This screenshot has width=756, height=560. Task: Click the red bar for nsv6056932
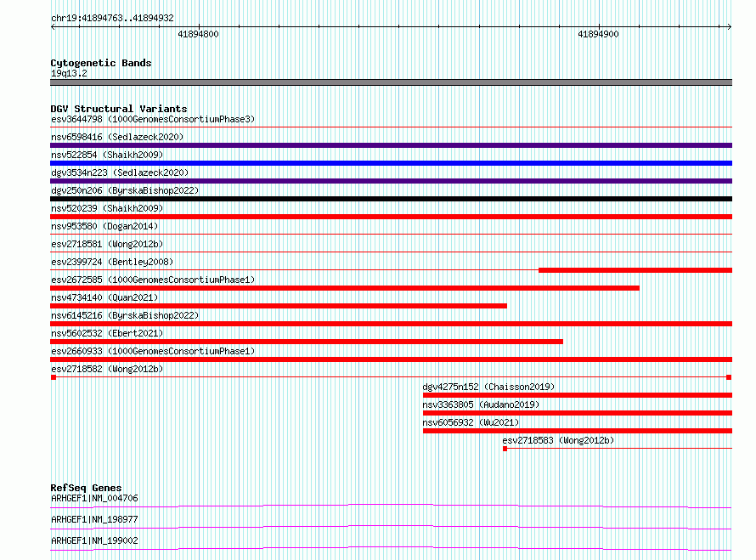click(578, 431)
